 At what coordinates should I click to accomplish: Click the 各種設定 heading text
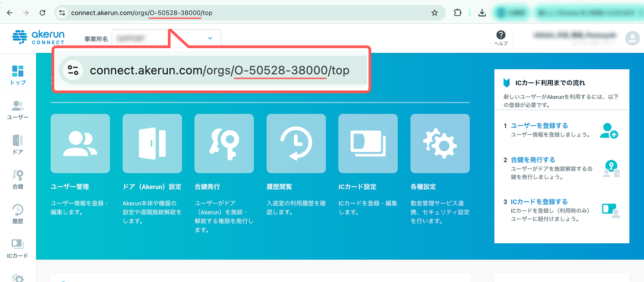[423, 187]
